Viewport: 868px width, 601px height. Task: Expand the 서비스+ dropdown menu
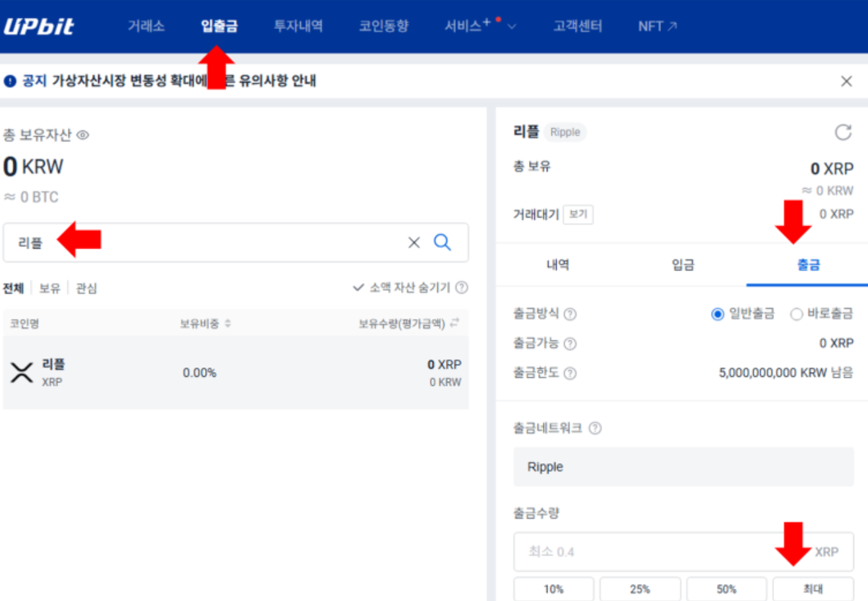[x=480, y=26]
